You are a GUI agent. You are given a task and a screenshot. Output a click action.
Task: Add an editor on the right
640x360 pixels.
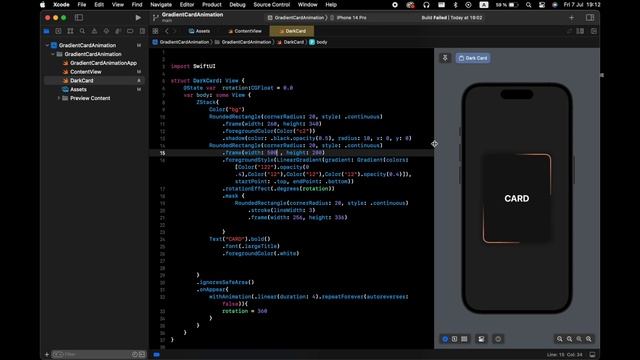[593, 31]
